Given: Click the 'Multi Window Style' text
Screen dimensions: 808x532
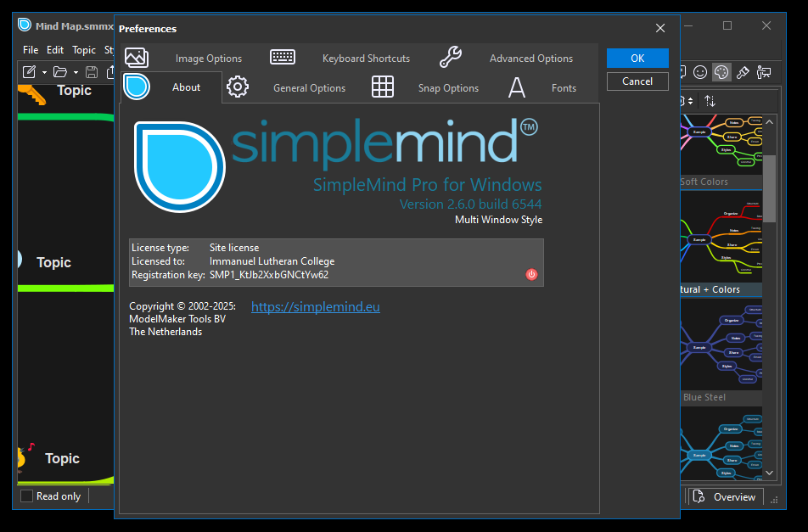Looking at the screenshot, I should point(498,220).
